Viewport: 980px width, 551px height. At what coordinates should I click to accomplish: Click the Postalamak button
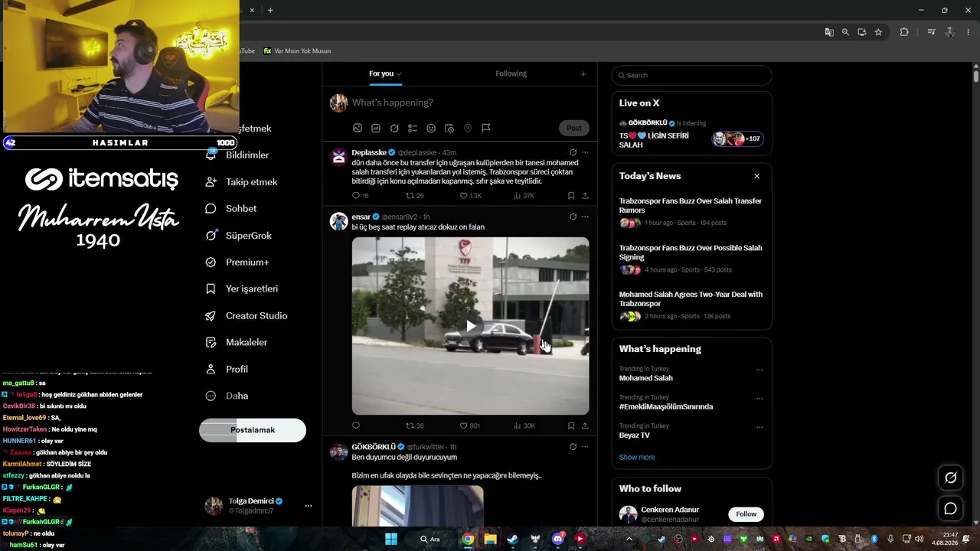point(253,430)
